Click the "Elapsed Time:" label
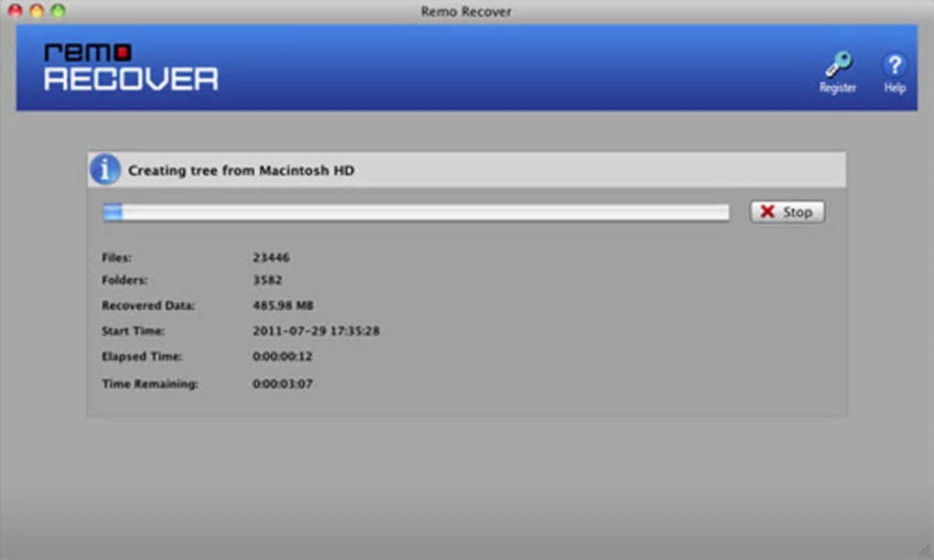Viewport: 934px width, 560px height. (142, 357)
